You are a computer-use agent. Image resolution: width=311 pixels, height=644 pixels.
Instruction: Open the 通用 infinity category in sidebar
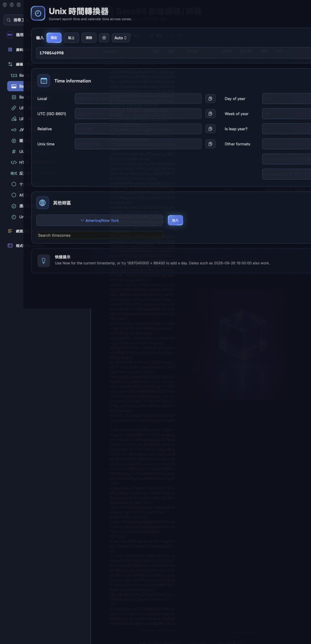[x=15, y=35]
